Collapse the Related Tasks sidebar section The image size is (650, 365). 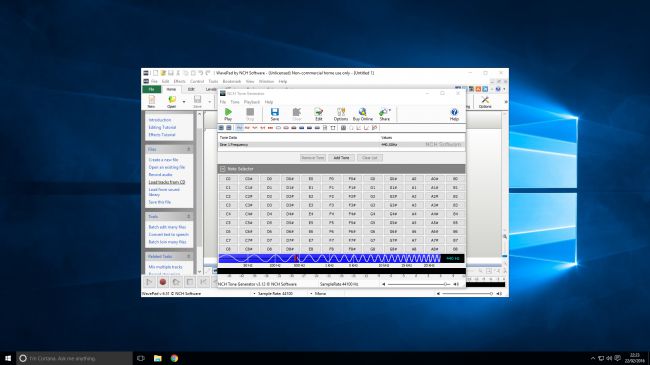tap(189, 256)
